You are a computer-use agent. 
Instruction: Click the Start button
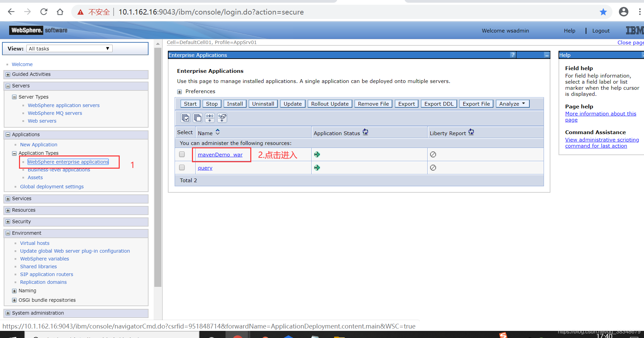[190, 104]
